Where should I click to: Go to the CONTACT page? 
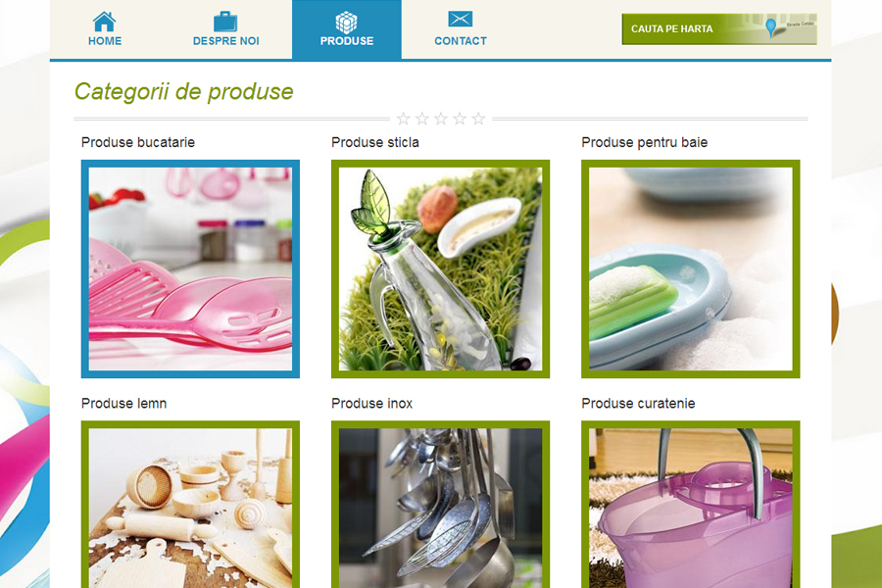tap(461, 41)
